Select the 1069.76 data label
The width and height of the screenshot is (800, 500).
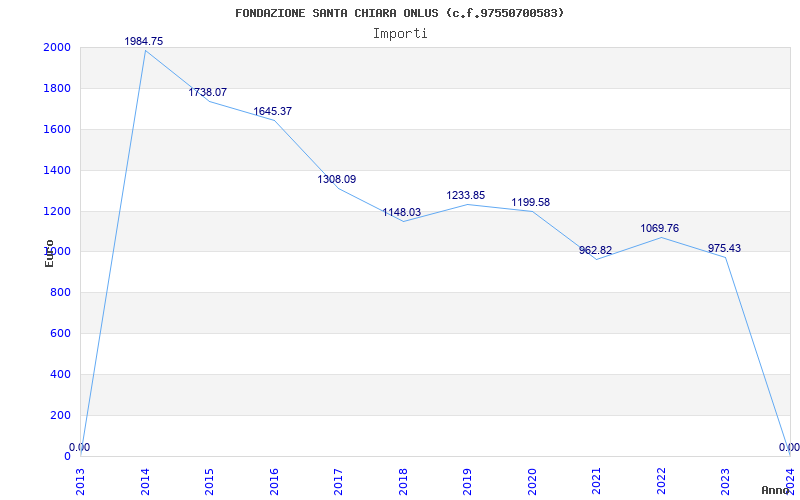tap(660, 229)
